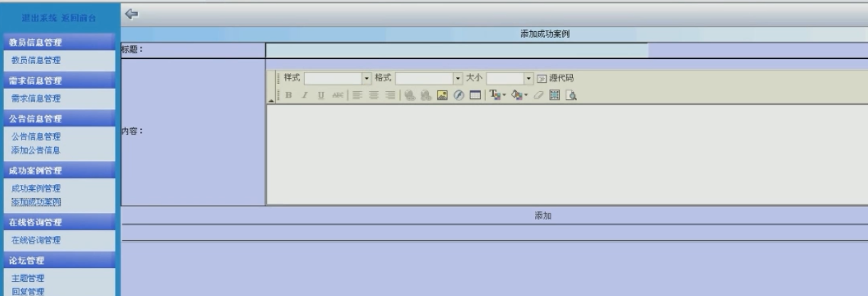Select the 需求信息管理 section header
Viewport: 868px width, 296px height.
pos(58,80)
